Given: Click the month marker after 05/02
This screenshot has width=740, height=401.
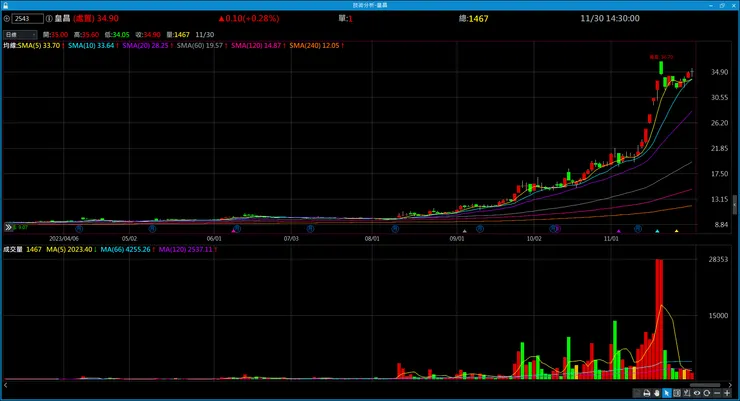Looking at the screenshot, I should pos(152,229).
